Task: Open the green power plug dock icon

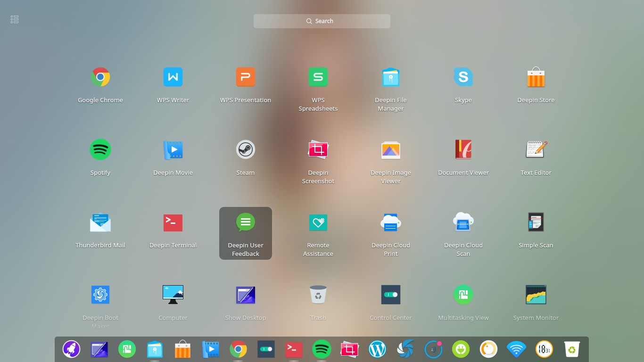Action: (461, 349)
